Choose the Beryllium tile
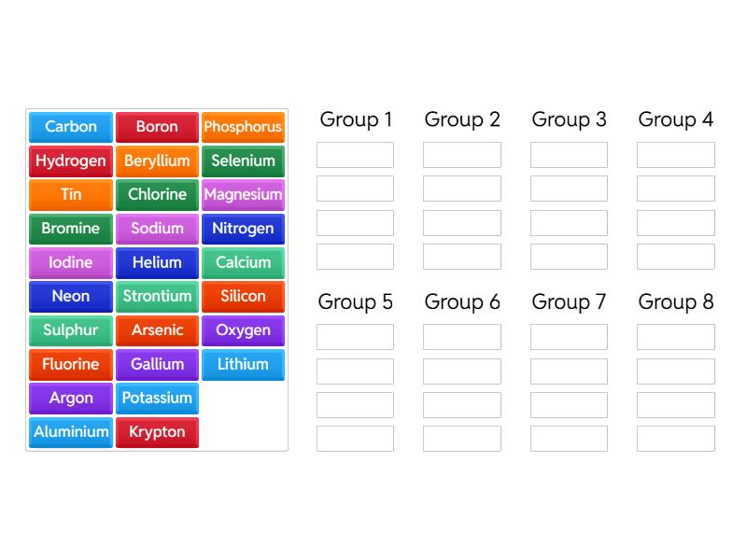747x560 pixels. [x=157, y=161]
